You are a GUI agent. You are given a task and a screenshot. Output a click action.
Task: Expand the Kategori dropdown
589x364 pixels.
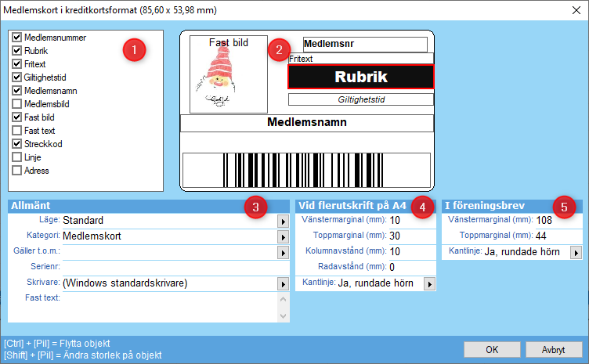pyautogui.click(x=284, y=236)
